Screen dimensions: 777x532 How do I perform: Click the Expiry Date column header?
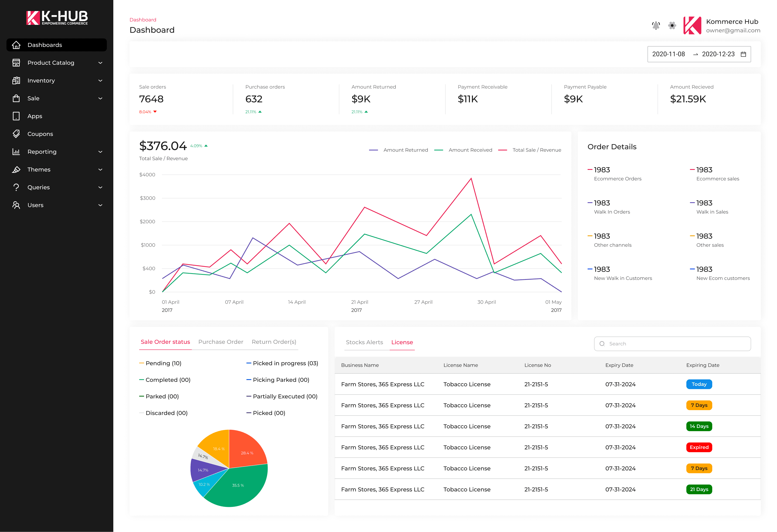coord(619,365)
